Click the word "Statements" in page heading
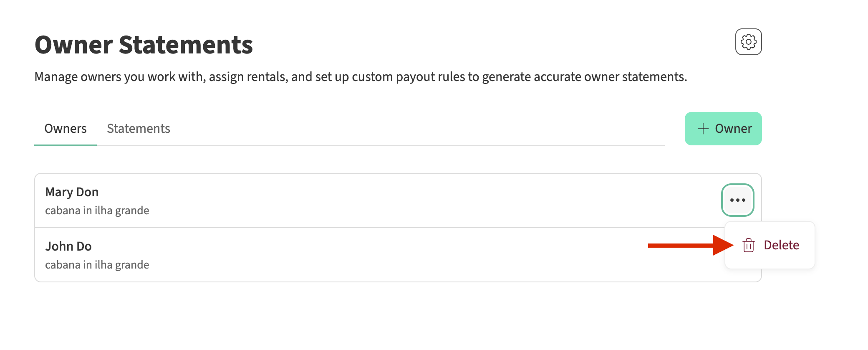Screen dimensions: 868x350 (186, 45)
